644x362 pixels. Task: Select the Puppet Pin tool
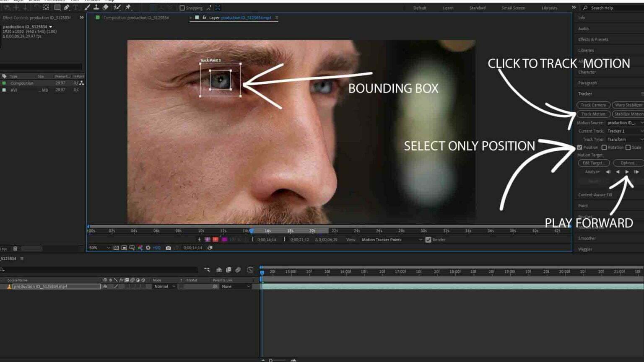pos(128,8)
